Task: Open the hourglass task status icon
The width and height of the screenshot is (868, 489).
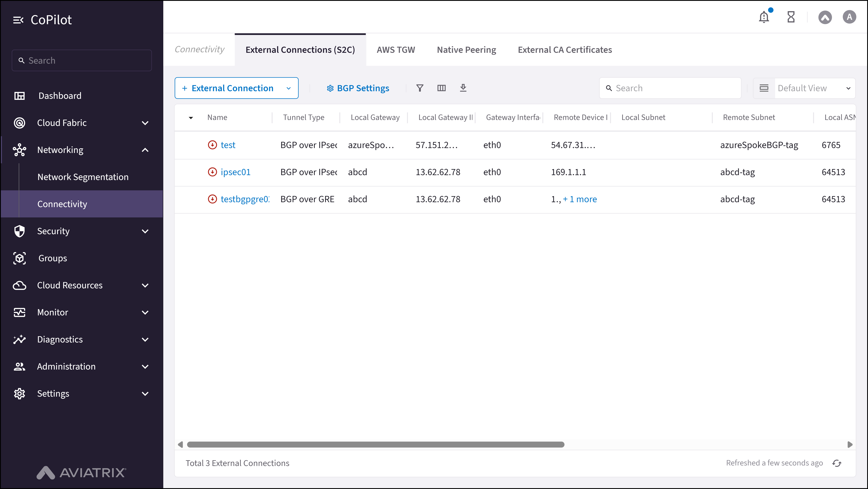Action: 791,17
